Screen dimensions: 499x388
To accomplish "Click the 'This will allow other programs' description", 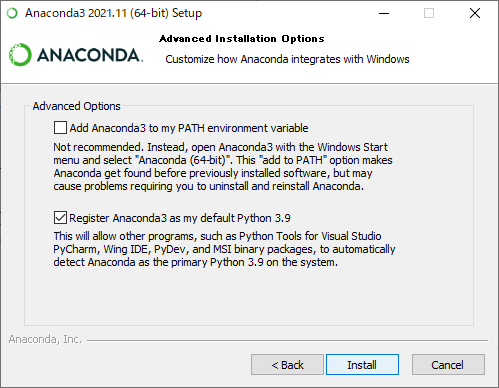I will tap(224, 249).
